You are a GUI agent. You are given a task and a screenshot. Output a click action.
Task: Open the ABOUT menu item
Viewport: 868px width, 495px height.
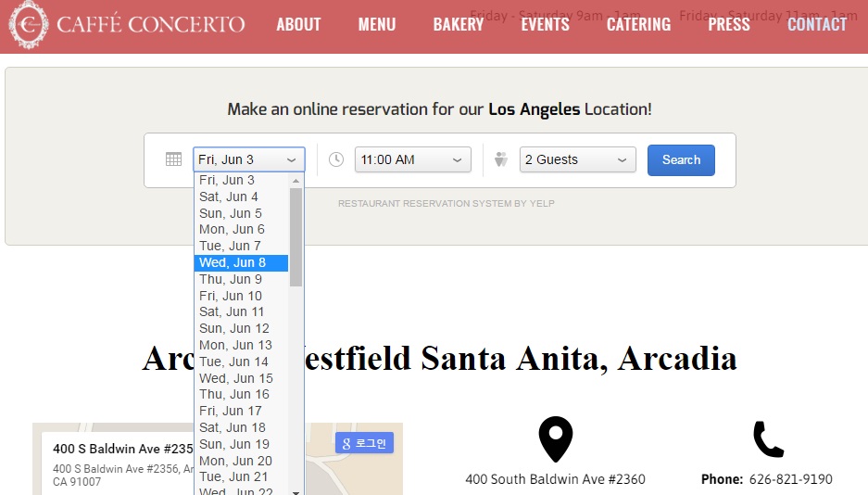tap(298, 25)
